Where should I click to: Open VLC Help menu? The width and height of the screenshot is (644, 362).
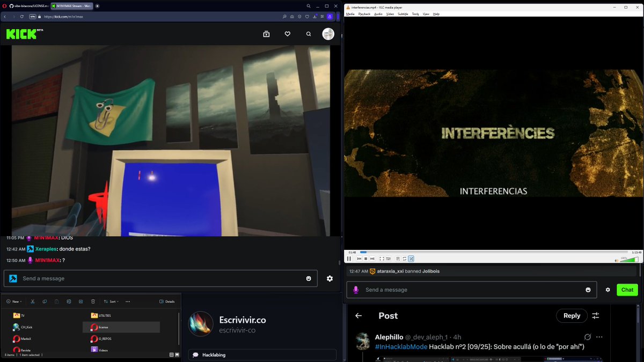(436, 14)
